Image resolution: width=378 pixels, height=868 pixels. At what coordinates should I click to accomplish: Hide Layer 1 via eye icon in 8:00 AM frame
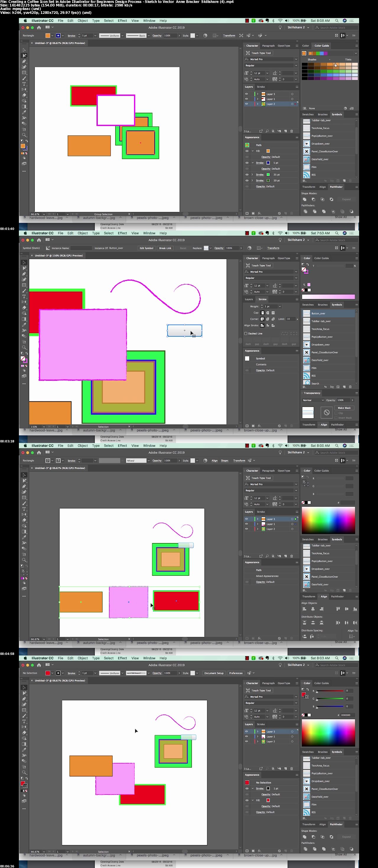click(247, 524)
